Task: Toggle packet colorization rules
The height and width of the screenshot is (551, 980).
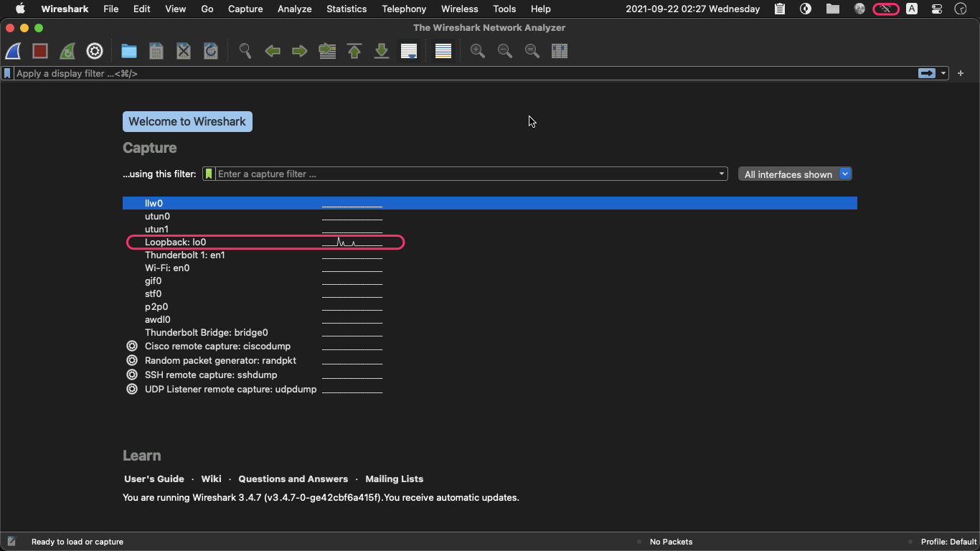Action: pyautogui.click(x=443, y=51)
